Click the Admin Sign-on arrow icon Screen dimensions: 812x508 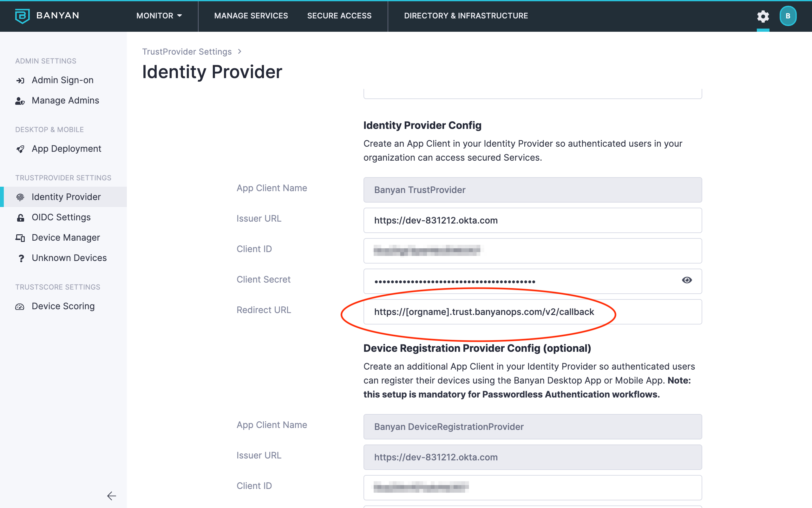tap(21, 80)
